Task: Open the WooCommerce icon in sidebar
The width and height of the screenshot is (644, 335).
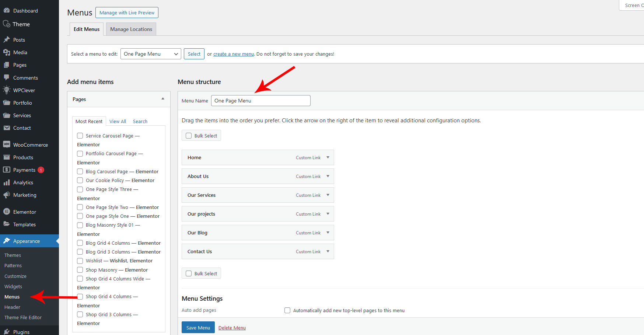Action: coord(7,145)
